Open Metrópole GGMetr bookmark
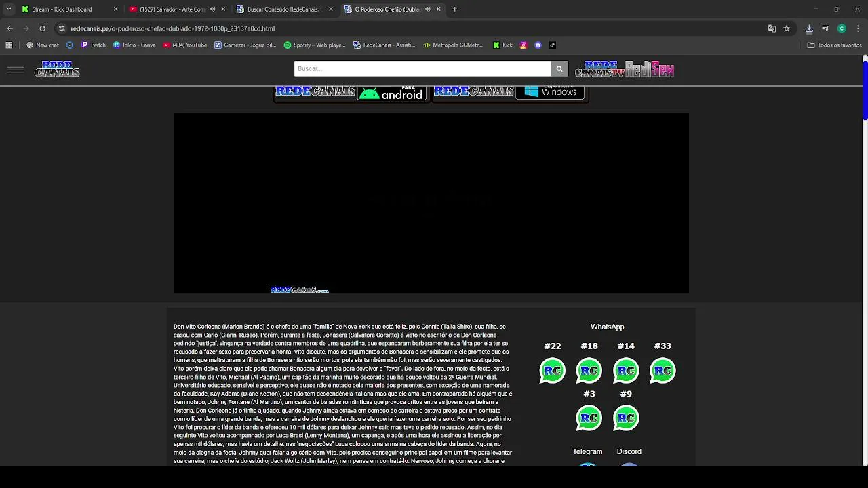The width and height of the screenshot is (868, 488). coord(453,45)
